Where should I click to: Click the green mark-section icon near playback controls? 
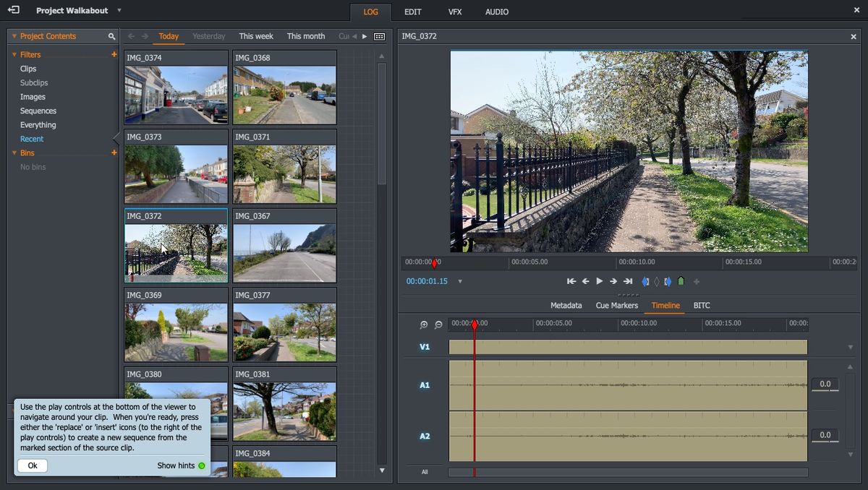point(681,281)
